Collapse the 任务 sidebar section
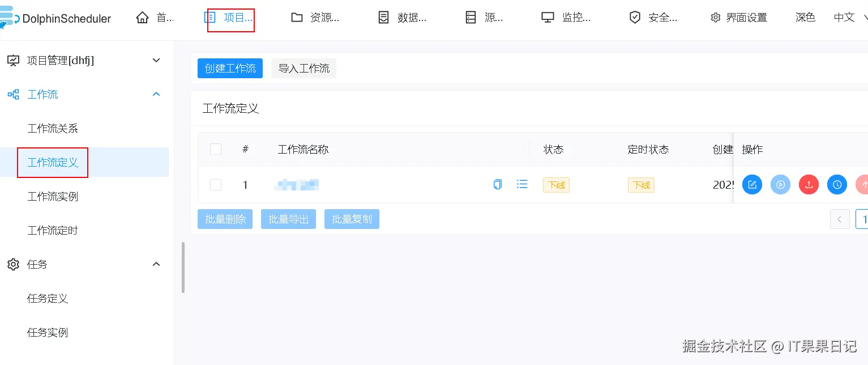Image resolution: width=868 pixels, height=365 pixels. (157, 264)
